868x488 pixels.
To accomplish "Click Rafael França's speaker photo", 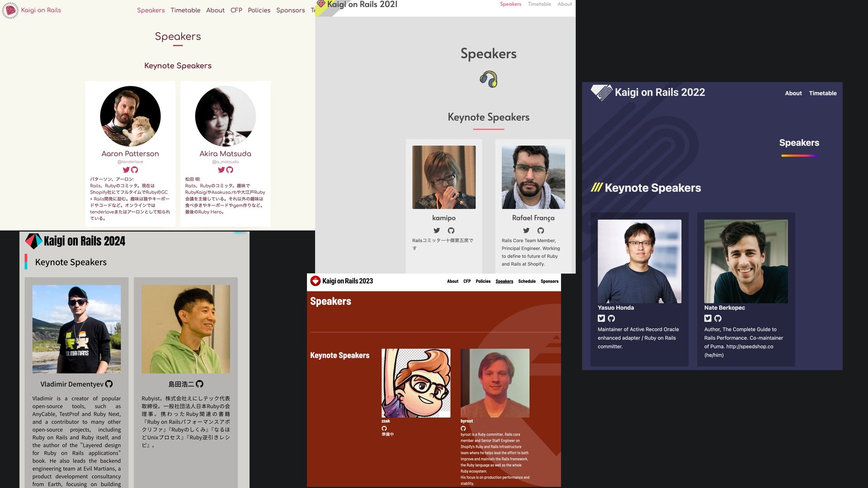I will 533,177.
